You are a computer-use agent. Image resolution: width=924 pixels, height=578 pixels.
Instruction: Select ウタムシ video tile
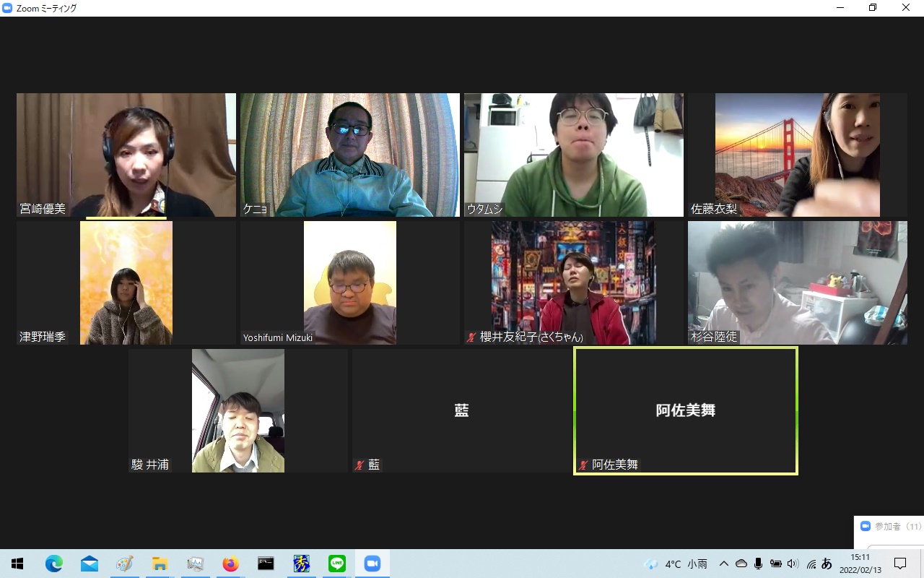tap(574, 155)
